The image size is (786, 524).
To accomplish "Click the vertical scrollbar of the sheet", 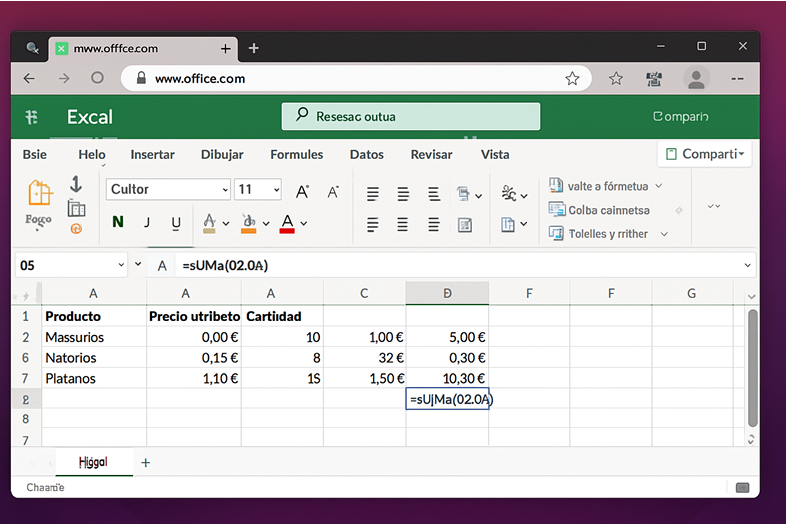I will point(752,368).
